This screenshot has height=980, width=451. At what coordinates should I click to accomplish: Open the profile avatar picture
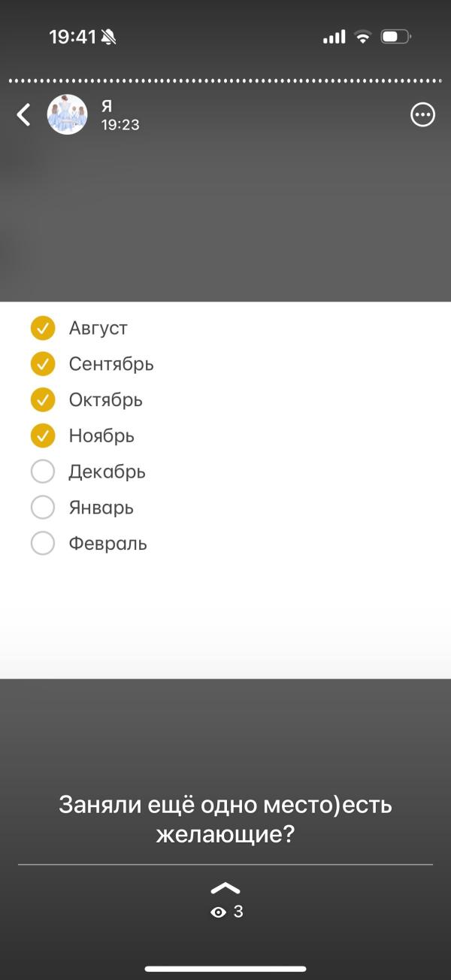coord(68,114)
